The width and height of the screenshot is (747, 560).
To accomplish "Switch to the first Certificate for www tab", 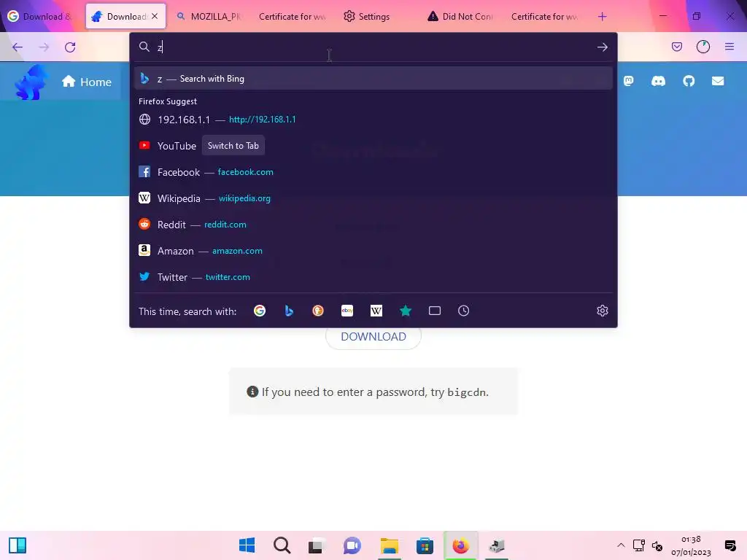I will click(x=293, y=17).
